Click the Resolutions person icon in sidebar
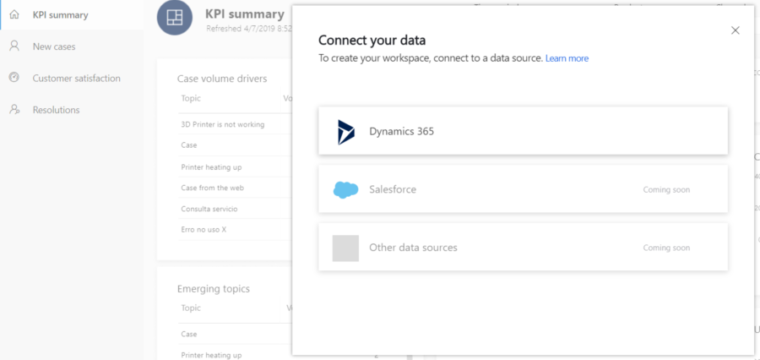Screen dimensions: 760x360 (x=14, y=110)
